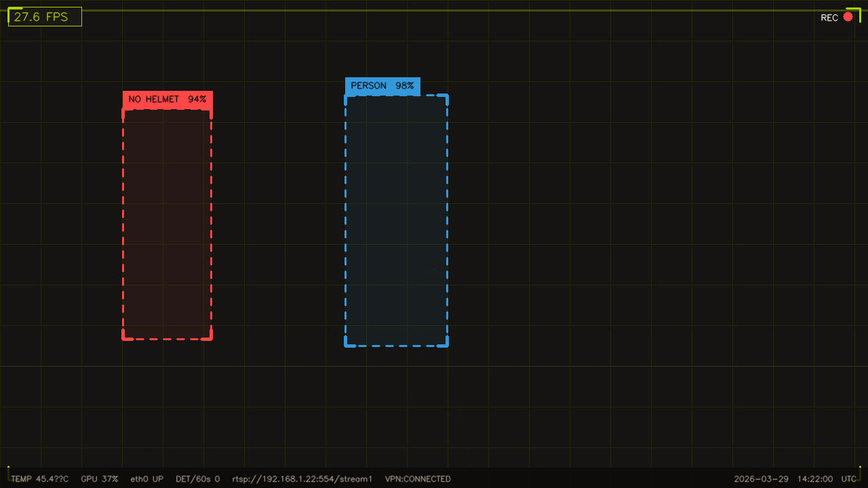Image resolution: width=868 pixels, height=488 pixels.
Task: Select the PERSON blue detection box
Action: [x=396, y=220]
